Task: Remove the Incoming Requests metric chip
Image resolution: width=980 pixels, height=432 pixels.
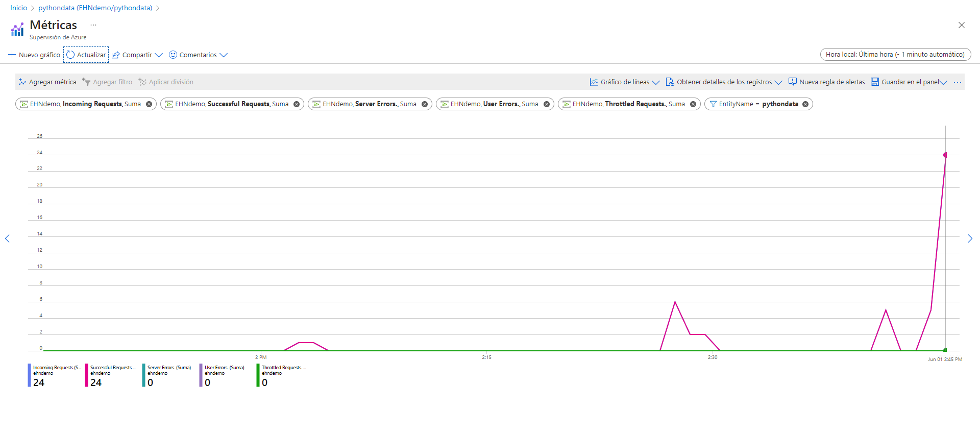Action: coord(149,104)
